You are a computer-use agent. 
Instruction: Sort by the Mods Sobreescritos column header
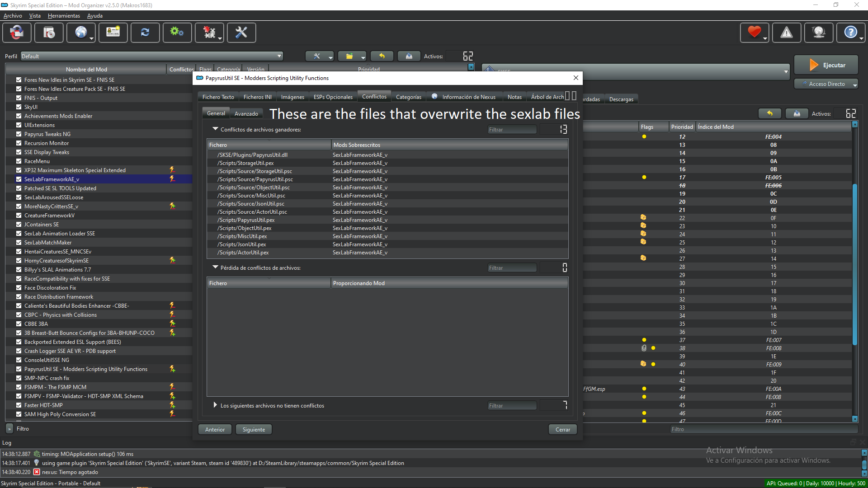click(449, 145)
